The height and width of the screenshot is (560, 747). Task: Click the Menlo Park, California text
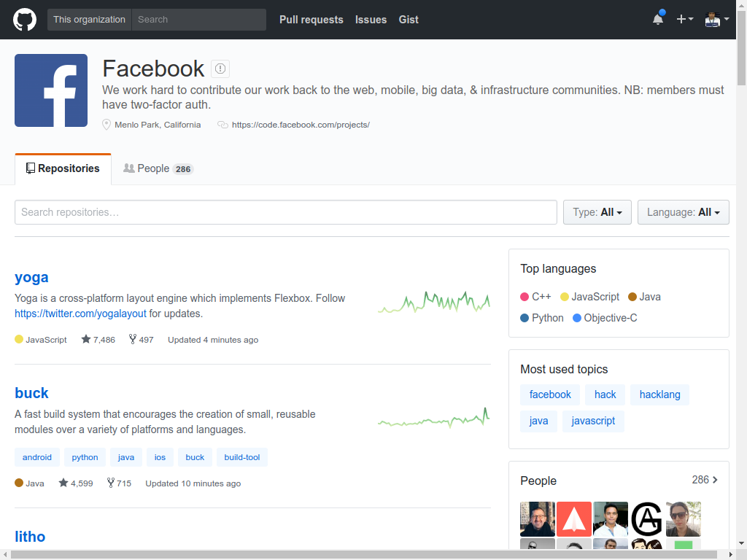(158, 125)
